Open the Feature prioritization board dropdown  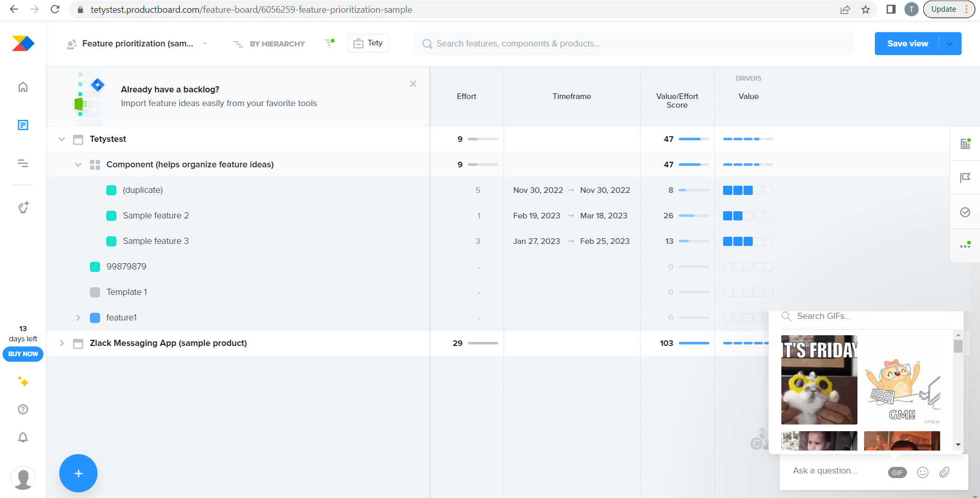click(x=137, y=44)
